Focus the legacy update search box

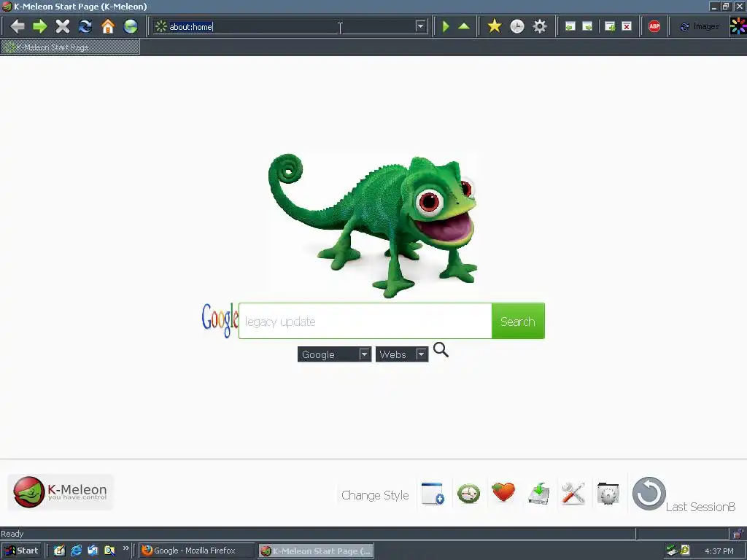tap(365, 322)
